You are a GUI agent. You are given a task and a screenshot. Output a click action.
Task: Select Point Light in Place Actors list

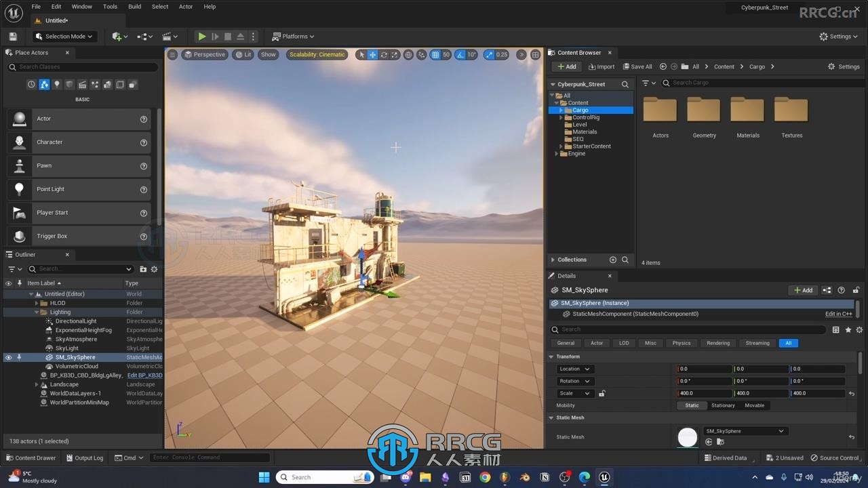tap(79, 189)
